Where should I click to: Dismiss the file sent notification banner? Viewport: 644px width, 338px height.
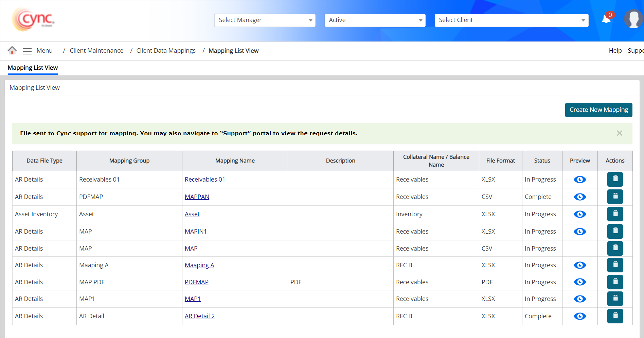coord(620,133)
